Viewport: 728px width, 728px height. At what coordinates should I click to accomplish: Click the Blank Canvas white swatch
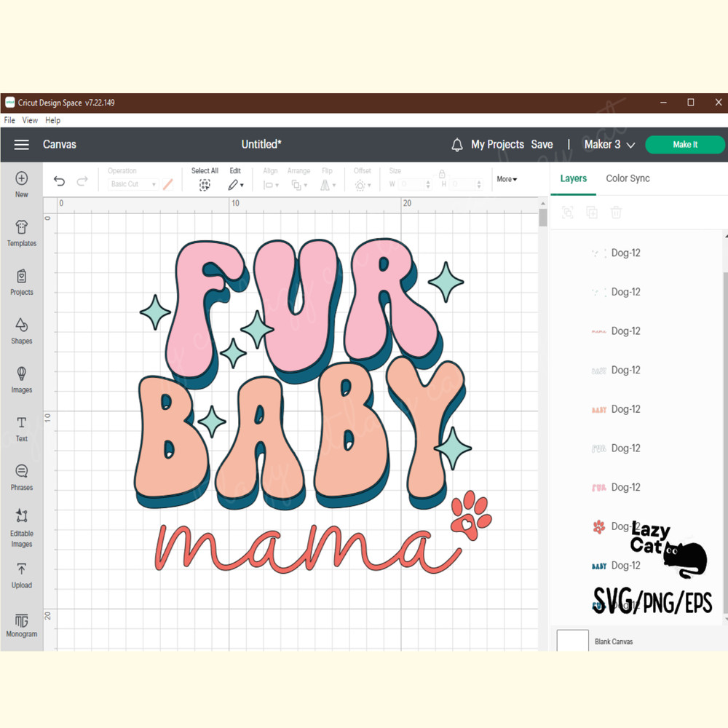tap(572, 641)
